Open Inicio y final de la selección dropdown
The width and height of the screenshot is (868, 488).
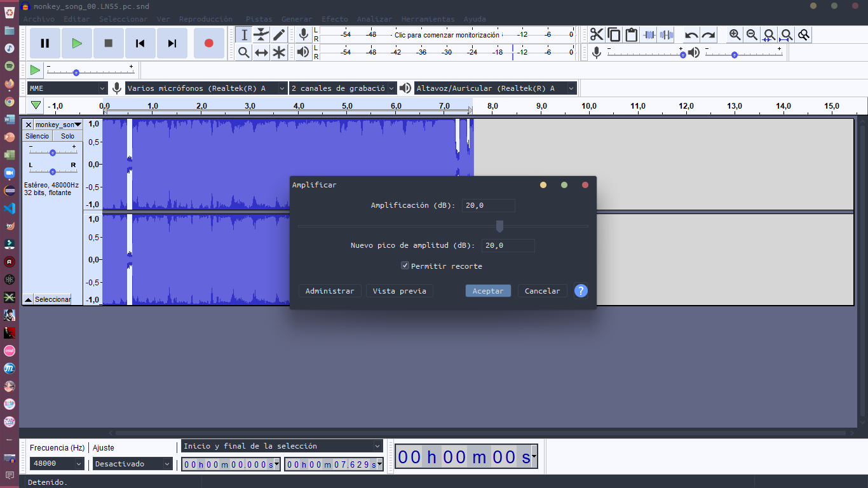pyautogui.click(x=282, y=446)
